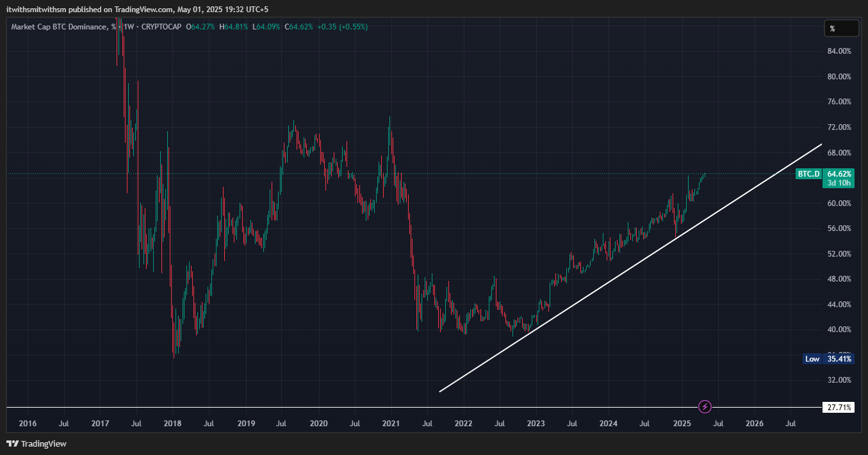Click the 40.00% price axis label

click(839, 330)
